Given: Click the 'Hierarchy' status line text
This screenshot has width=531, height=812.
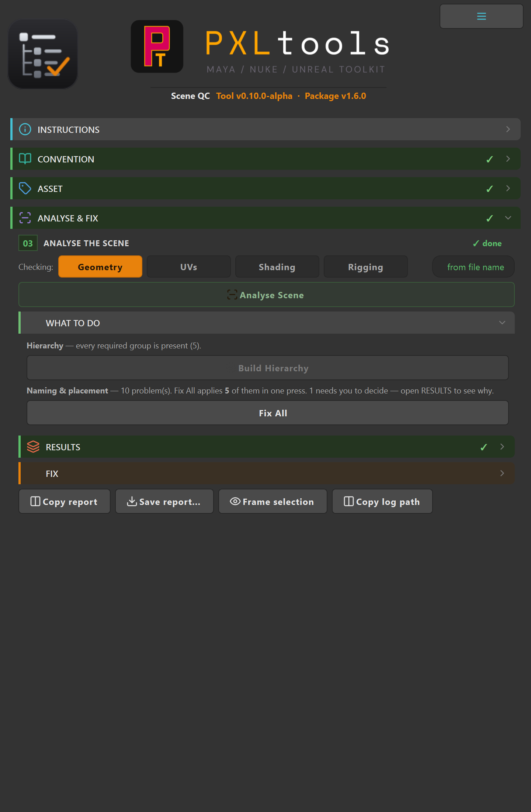Looking at the screenshot, I should point(114,345).
